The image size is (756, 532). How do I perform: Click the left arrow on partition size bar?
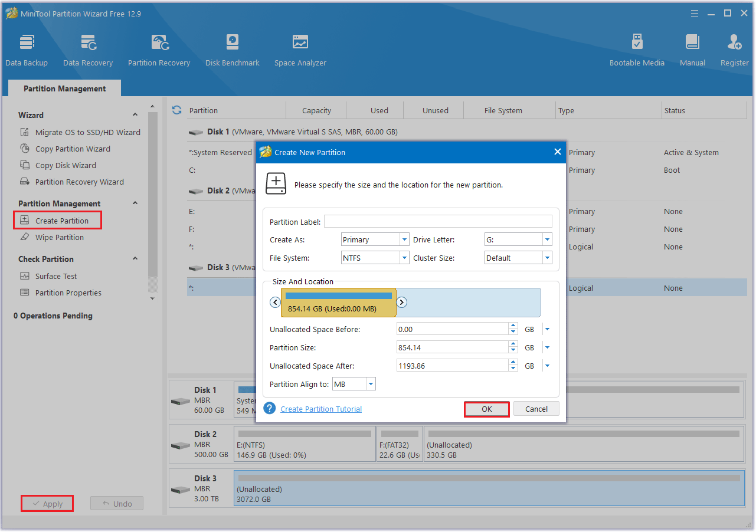point(275,303)
